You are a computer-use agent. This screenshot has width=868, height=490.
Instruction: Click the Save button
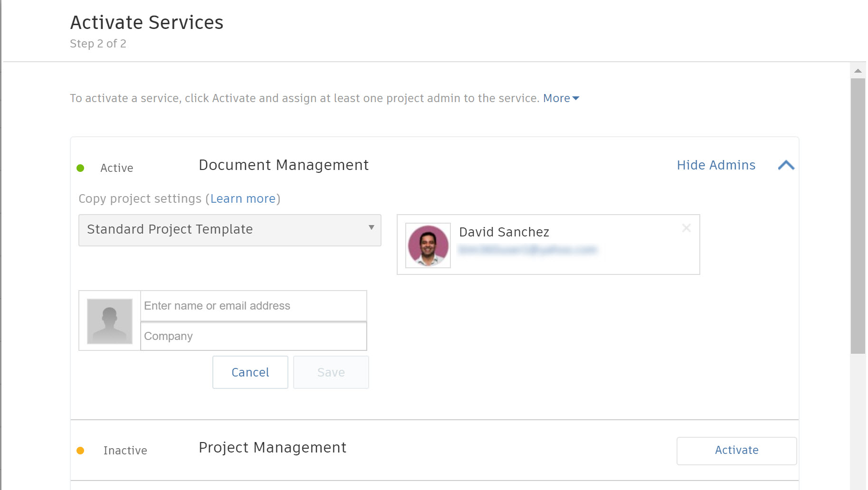(331, 372)
